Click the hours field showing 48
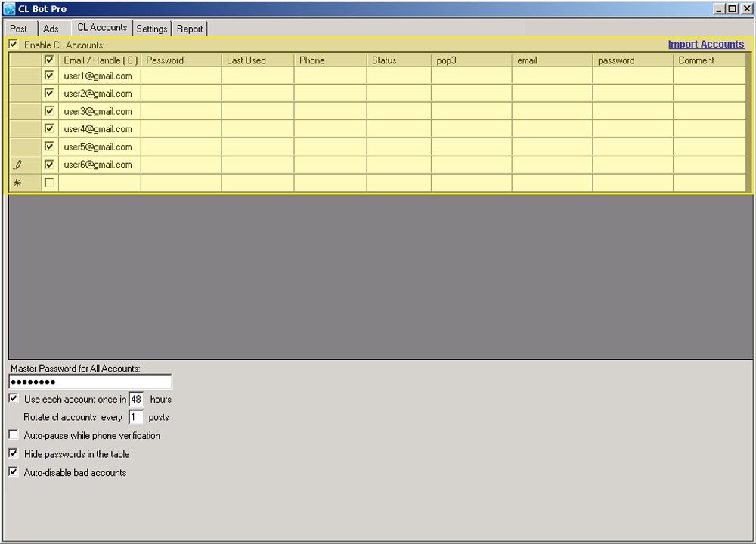This screenshot has height=544, width=756. 136,400
